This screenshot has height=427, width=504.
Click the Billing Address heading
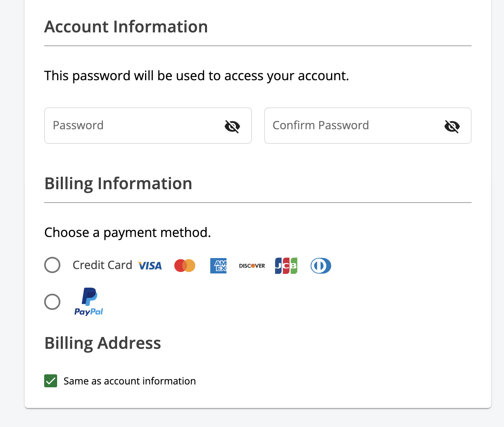[x=103, y=343]
